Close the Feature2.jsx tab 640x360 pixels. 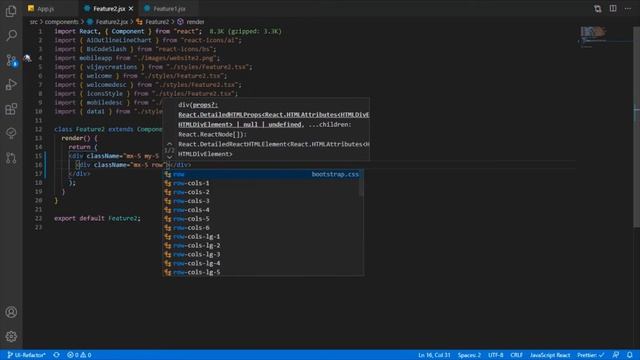click(131, 9)
